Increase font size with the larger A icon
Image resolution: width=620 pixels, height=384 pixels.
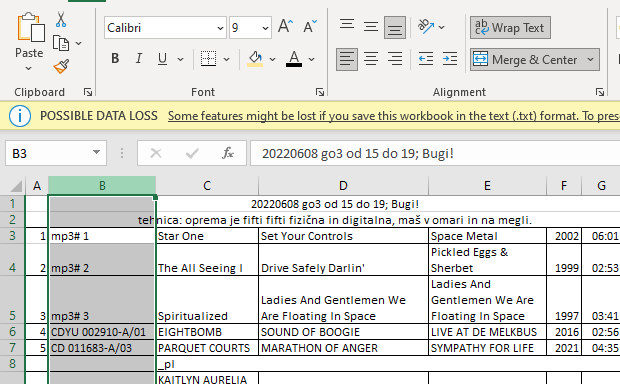tap(285, 27)
